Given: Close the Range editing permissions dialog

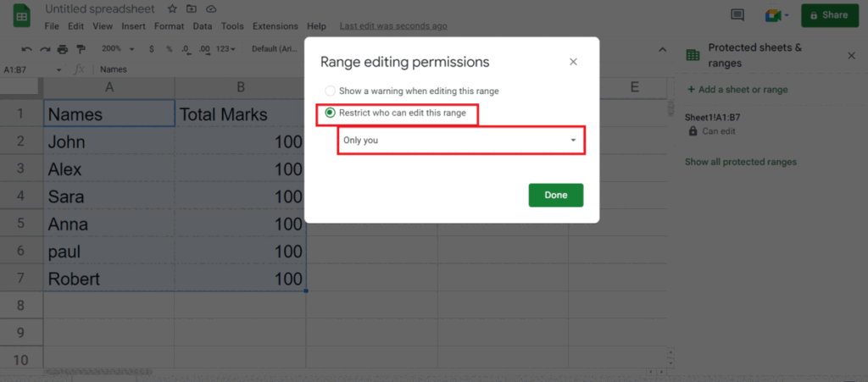Looking at the screenshot, I should coord(574,62).
